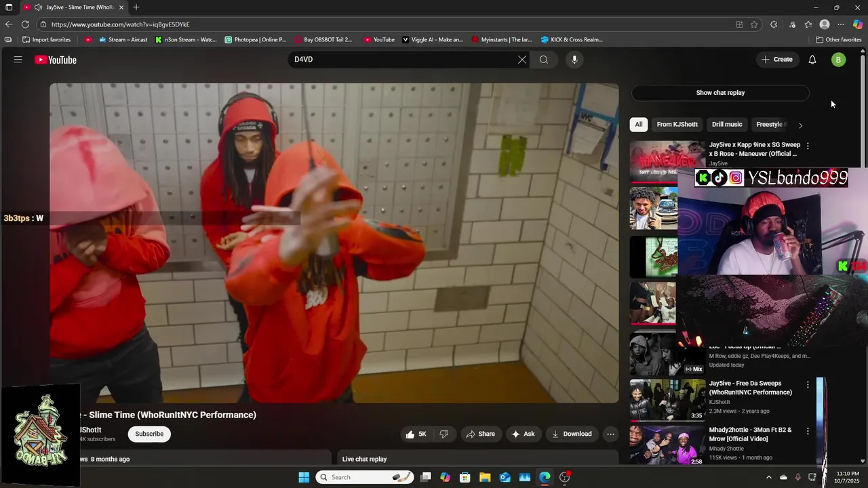This screenshot has width=868, height=488.
Task: Select the Drill music filter chip
Action: (x=727, y=125)
